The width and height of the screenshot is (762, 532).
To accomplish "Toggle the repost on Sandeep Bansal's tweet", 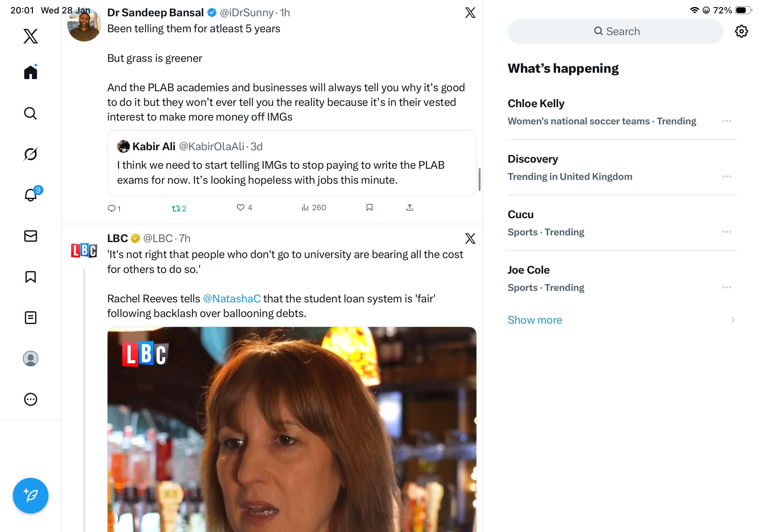I will pyautogui.click(x=176, y=208).
